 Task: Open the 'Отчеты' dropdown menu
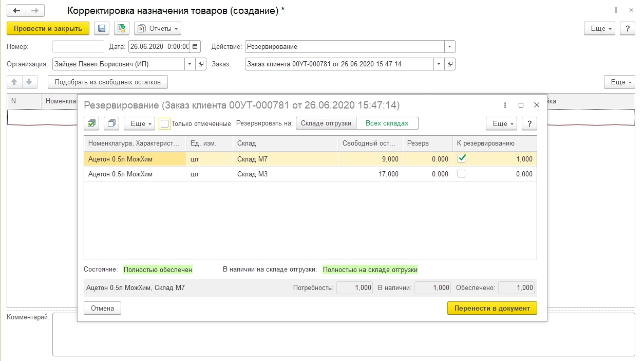(158, 28)
